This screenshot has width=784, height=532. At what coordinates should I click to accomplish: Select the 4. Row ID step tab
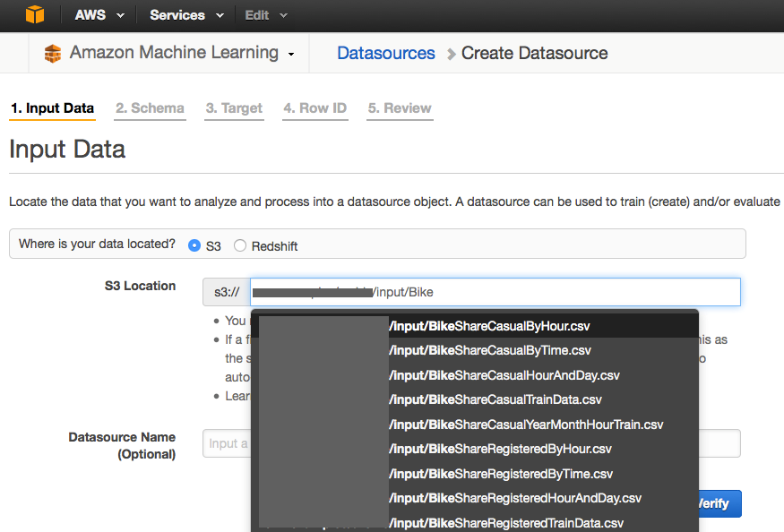pos(315,108)
